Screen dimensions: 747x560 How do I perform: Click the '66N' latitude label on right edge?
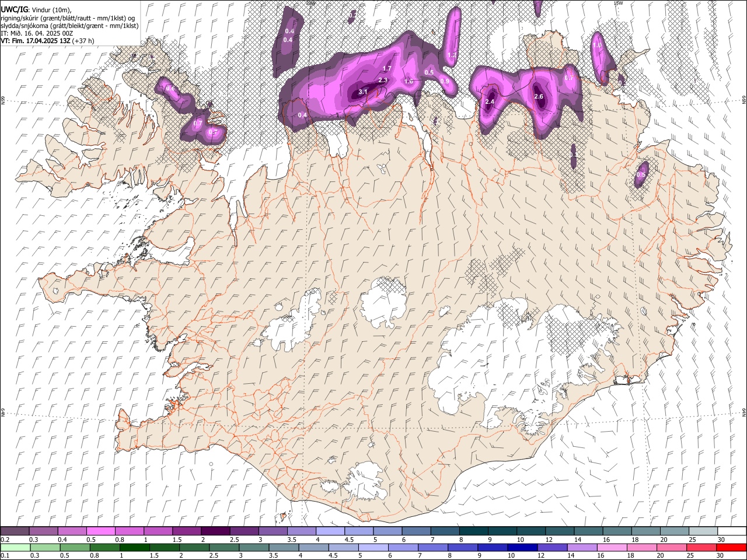pos(744,100)
